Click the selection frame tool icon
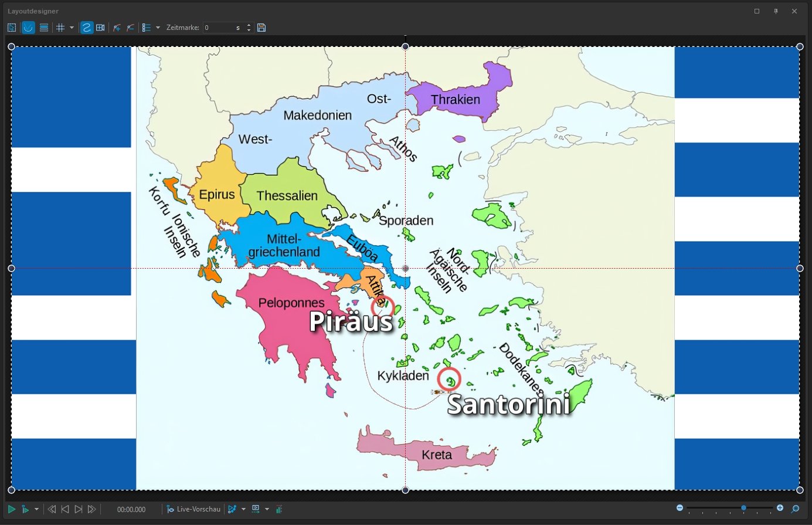 12,28
